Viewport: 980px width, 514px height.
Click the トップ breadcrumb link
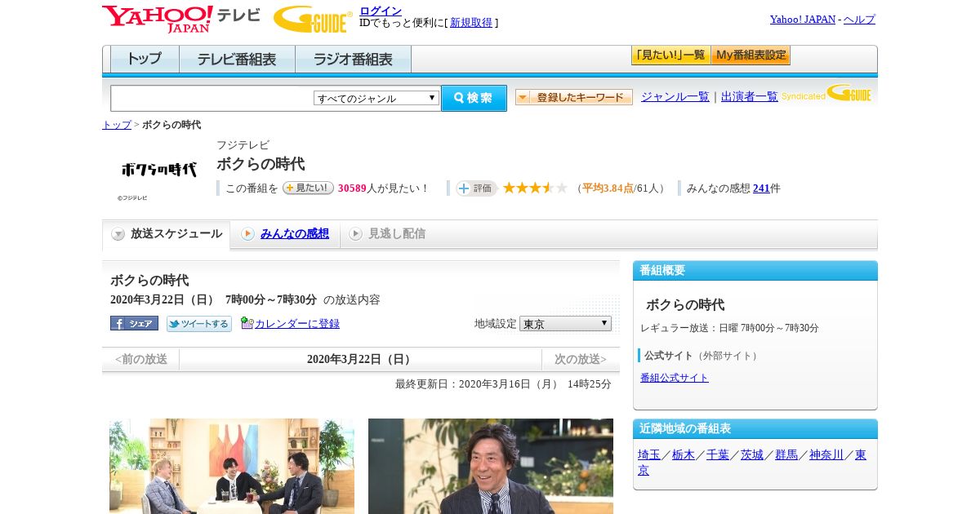click(117, 125)
